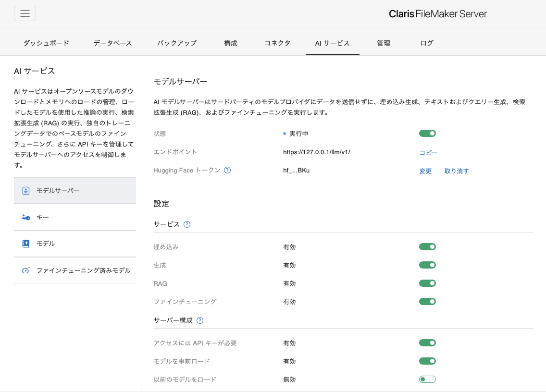Click the モデル book icon in sidebar
The height and width of the screenshot is (392, 546).
point(26,244)
